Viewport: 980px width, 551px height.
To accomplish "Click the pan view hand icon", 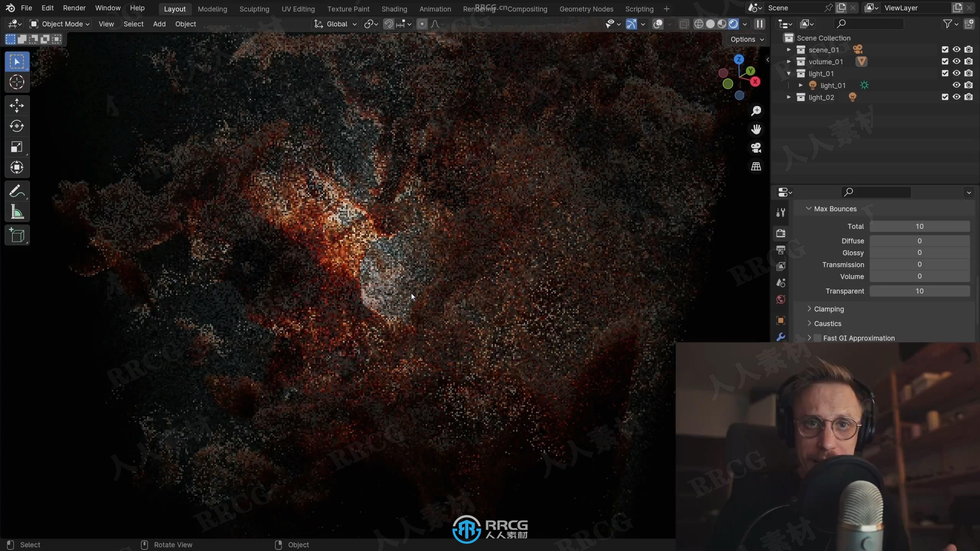I will [x=756, y=129].
